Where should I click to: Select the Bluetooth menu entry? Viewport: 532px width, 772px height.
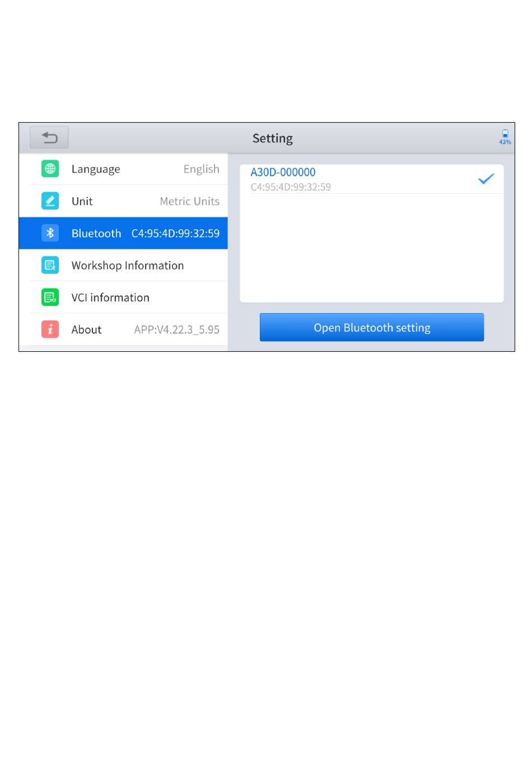coord(123,233)
